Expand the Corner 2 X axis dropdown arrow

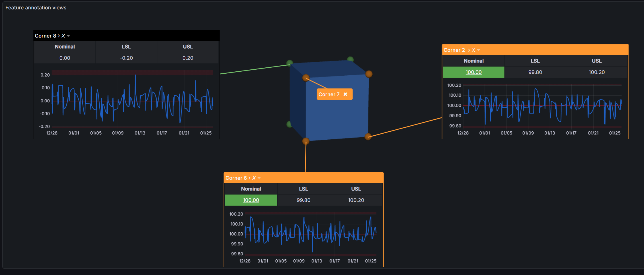(479, 50)
